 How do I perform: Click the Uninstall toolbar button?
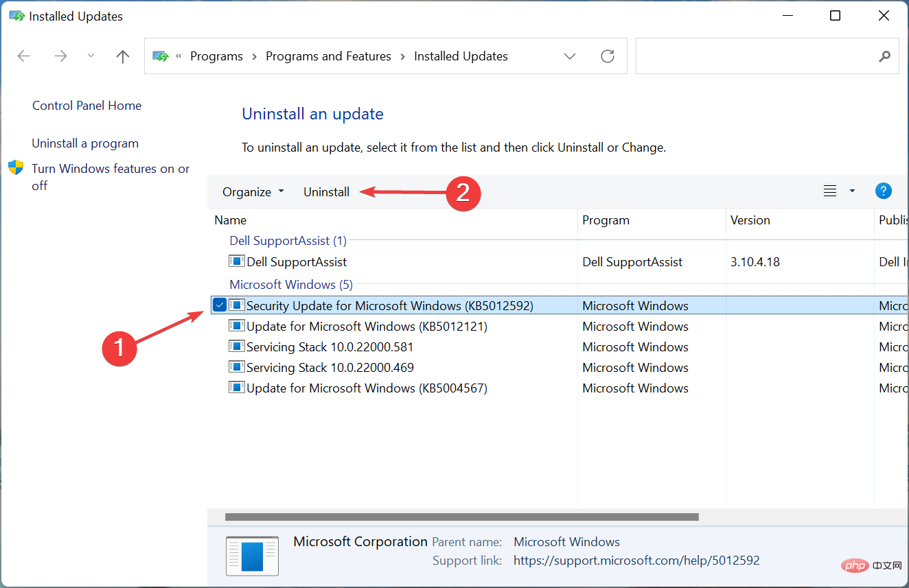tap(327, 192)
